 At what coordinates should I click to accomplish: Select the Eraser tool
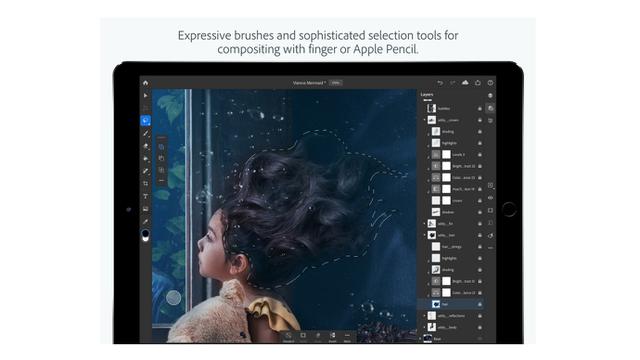pyautogui.click(x=146, y=146)
